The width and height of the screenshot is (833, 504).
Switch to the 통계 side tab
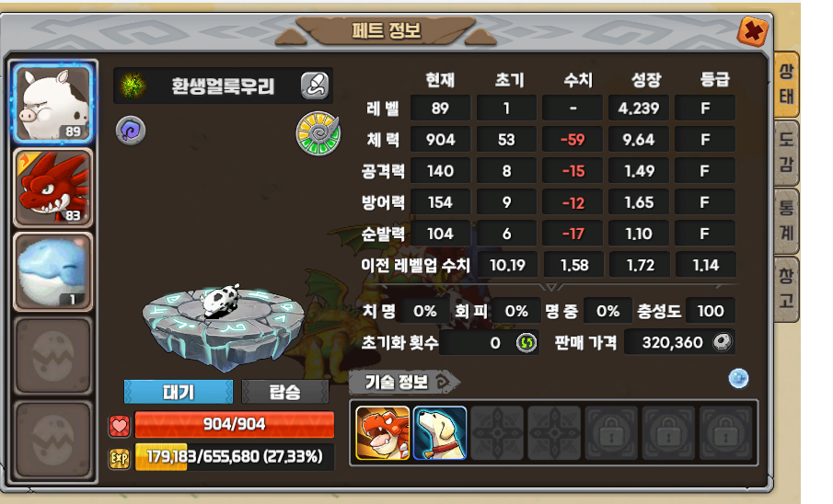click(x=786, y=221)
